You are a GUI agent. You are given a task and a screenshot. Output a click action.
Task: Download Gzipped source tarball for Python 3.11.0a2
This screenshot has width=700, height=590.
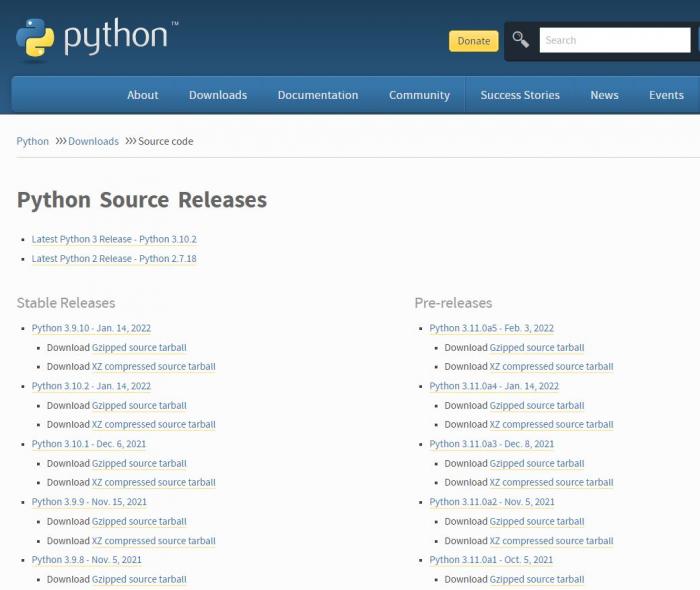pyautogui.click(x=537, y=522)
